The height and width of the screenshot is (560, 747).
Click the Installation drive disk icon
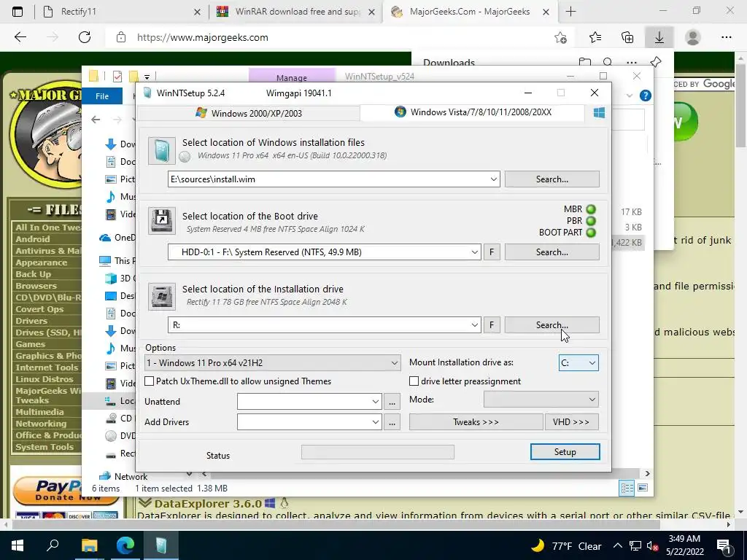[x=161, y=296]
